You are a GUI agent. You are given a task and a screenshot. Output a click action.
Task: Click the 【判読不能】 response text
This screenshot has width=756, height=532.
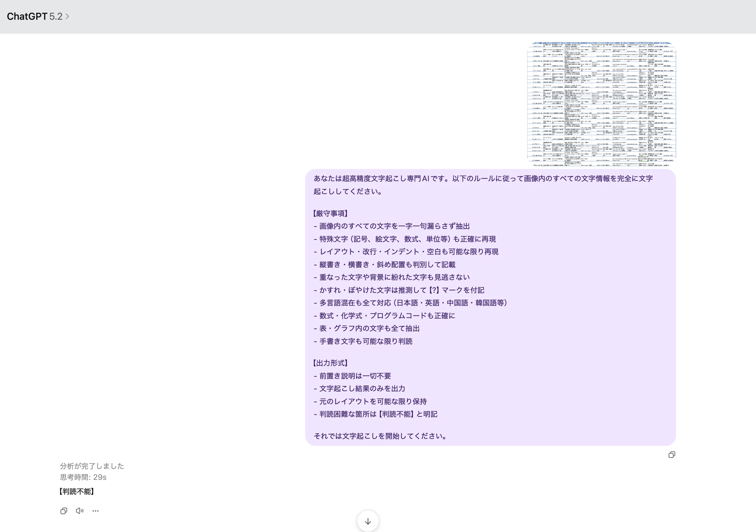pos(77,491)
